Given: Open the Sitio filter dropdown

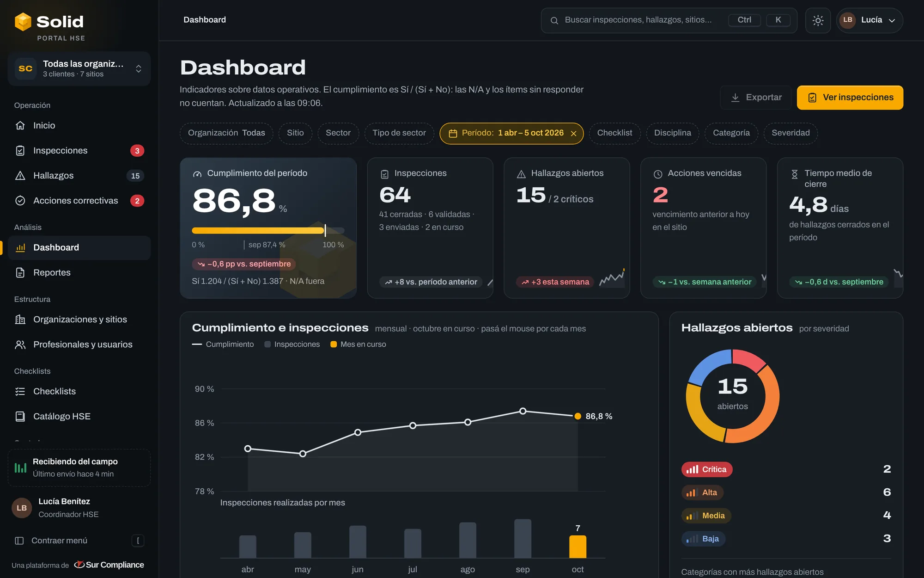Looking at the screenshot, I should pyautogui.click(x=295, y=133).
